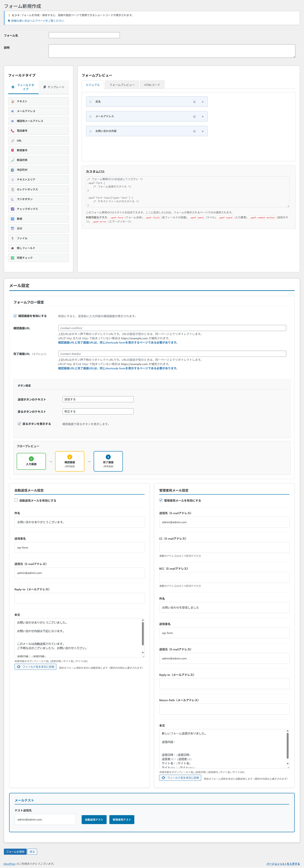The image size is (304, 868).
Task: Remove the お問い合わせ内容 field with its X
Action: pyautogui.click(x=202, y=131)
